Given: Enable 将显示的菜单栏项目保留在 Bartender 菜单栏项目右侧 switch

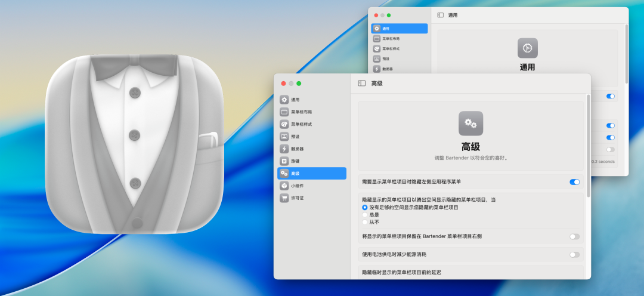Looking at the screenshot, I should click(575, 236).
